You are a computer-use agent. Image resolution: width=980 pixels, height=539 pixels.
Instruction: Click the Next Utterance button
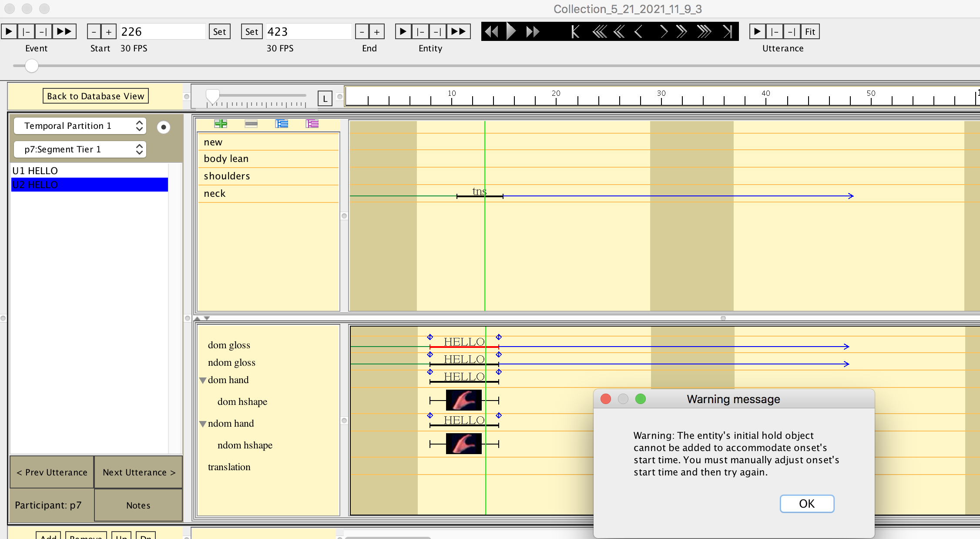(x=138, y=472)
